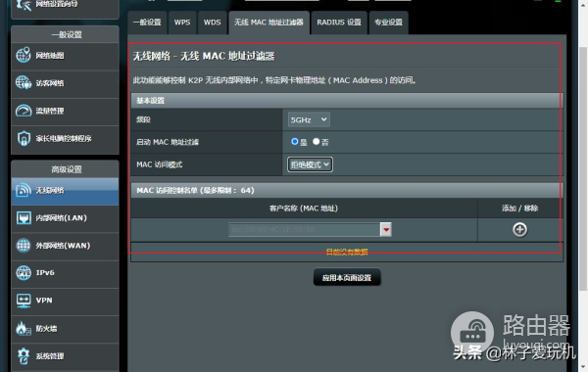The height and width of the screenshot is (372, 588).
Task: Click the 网络地图 sidebar label
Action: point(50,56)
